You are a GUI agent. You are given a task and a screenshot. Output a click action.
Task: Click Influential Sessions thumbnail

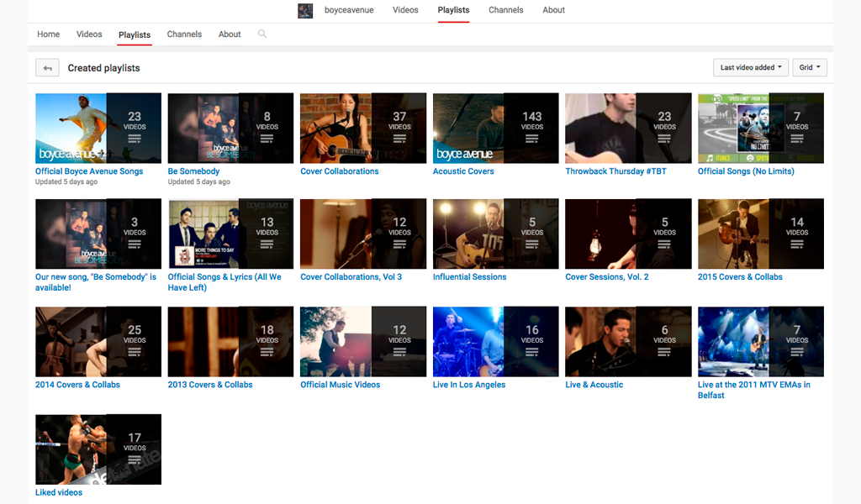tap(496, 234)
